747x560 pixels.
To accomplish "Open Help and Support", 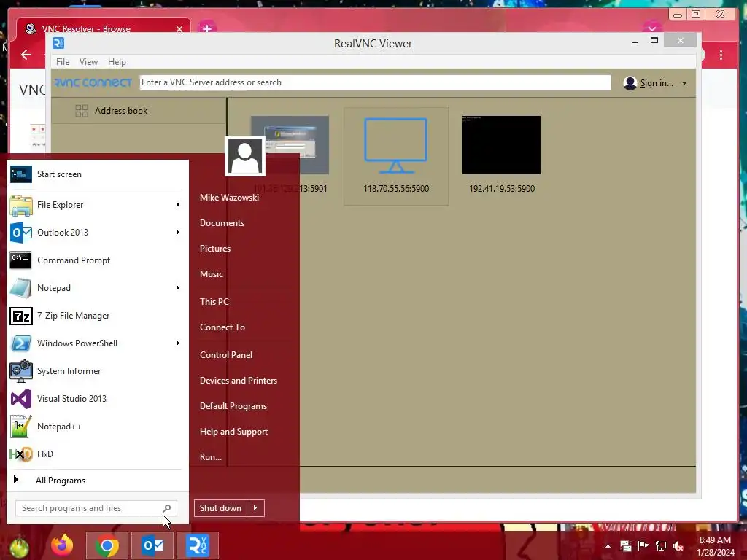I will click(233, 432).
